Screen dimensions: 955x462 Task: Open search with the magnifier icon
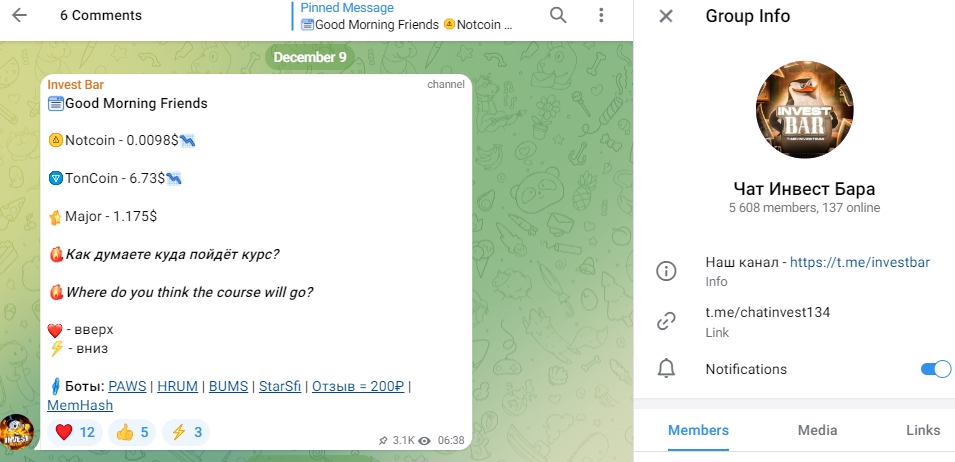558,15
